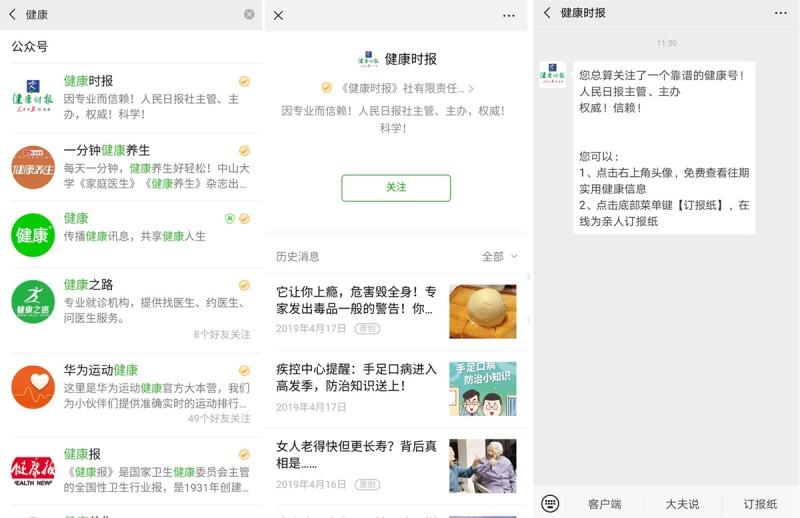
Task: Tap the search field containing 健康
Action: tap(133, 14)
